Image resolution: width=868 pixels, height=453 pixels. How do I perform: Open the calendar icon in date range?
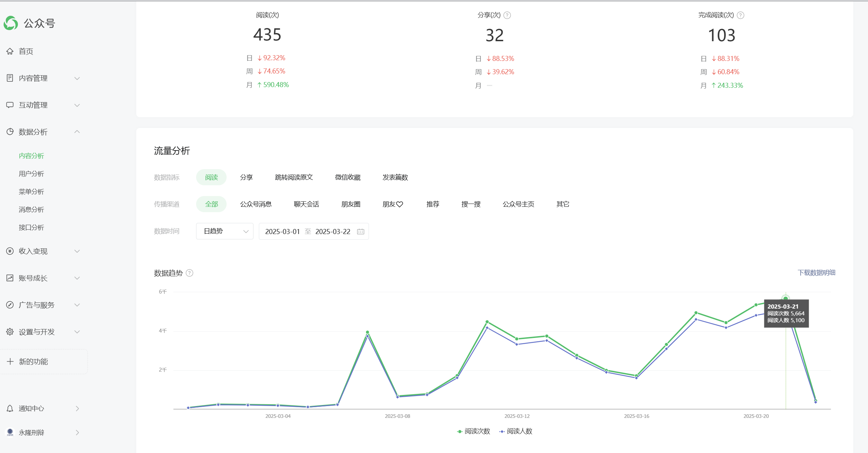(361, 232)
